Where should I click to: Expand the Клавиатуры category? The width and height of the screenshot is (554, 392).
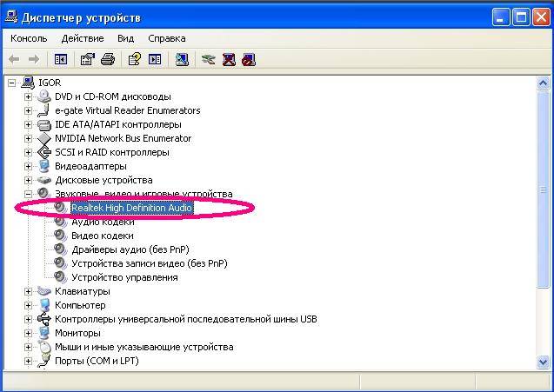(x=28, y=291)
